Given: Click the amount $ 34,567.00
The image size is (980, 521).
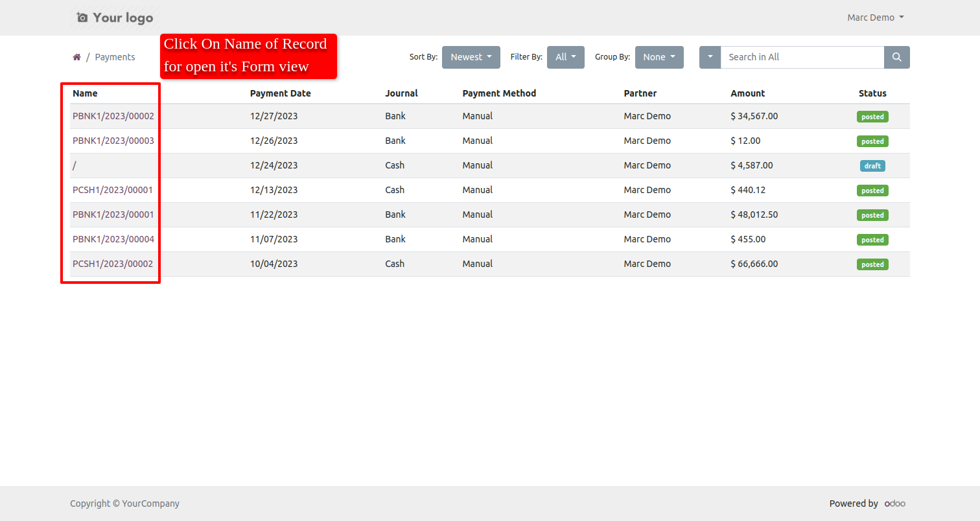Looking at the screenshot, I should point(754,116).
